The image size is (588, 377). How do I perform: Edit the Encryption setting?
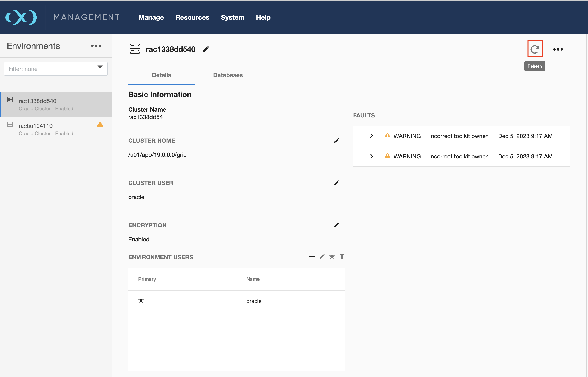click(x=337, y=225)
